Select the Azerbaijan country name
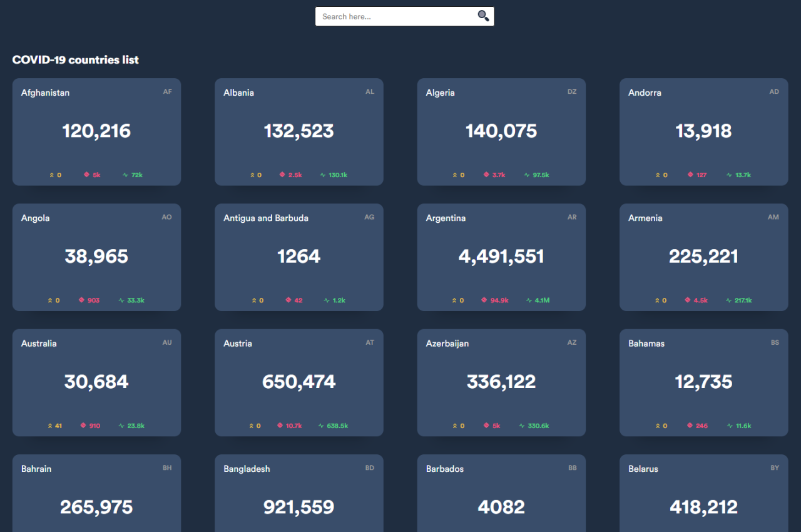This screenshot has height=532, width=801. point(447,344)
